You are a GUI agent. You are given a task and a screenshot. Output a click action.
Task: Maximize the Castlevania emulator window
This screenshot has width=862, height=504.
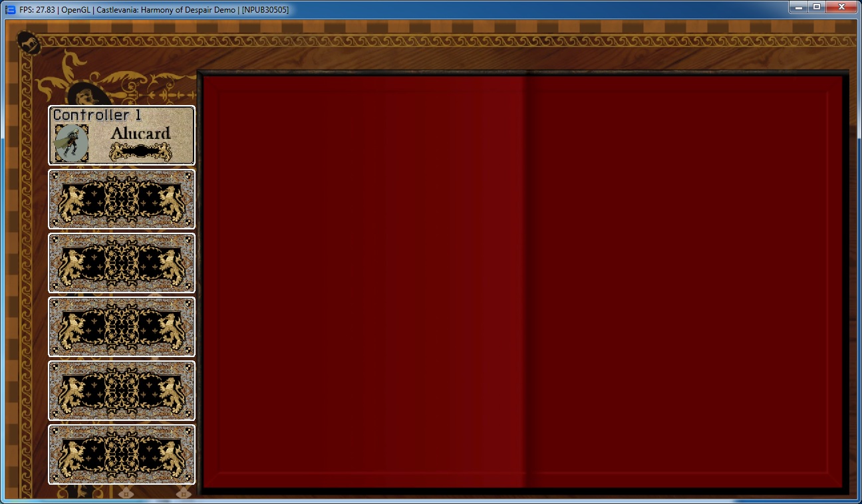[x=816, y=7]
